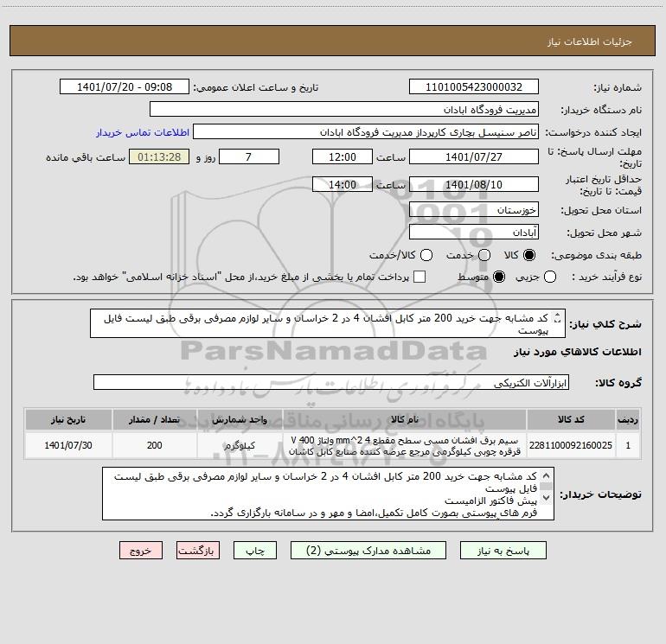Click the خروج exit button
This screenshot has height=644, width=666.
click(141, 551)
